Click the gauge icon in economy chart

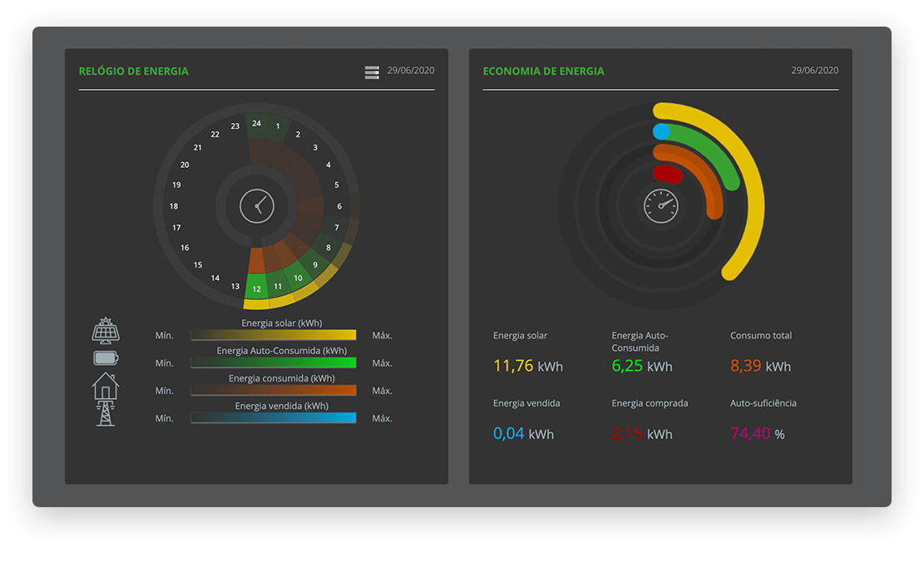pyautogui.click(x=661, y=205)
